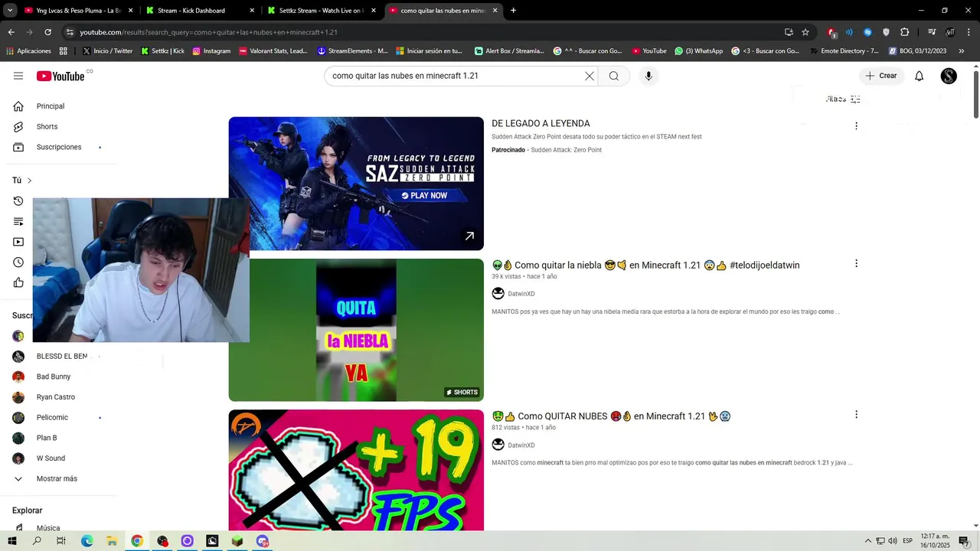980x551 pixels.
Task: Open the Shazam extension icon
Action: pos(867,32)
